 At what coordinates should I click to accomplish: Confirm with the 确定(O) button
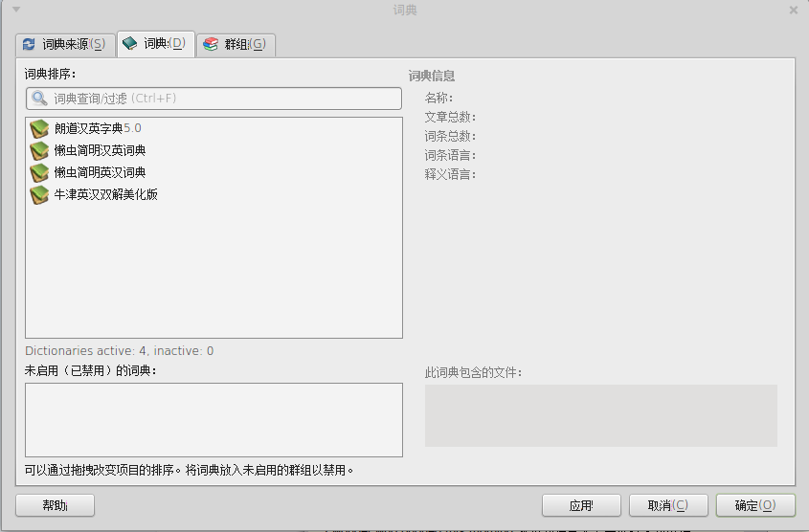point(755,505)
